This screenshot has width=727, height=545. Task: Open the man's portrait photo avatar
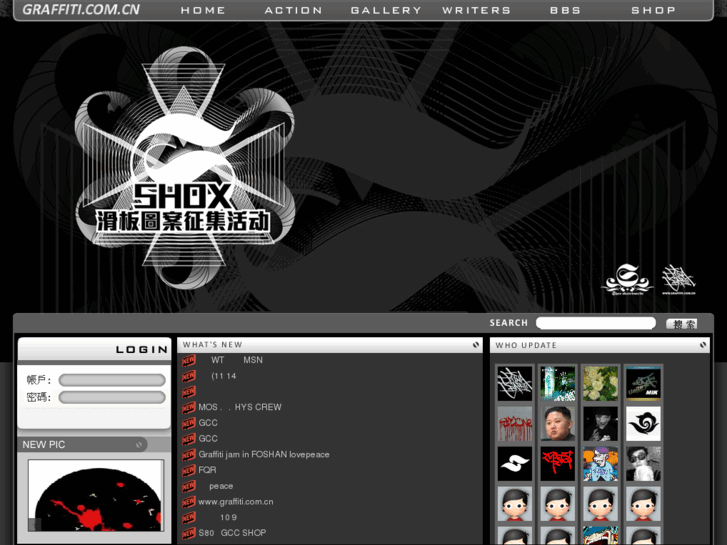pos(558,423)
